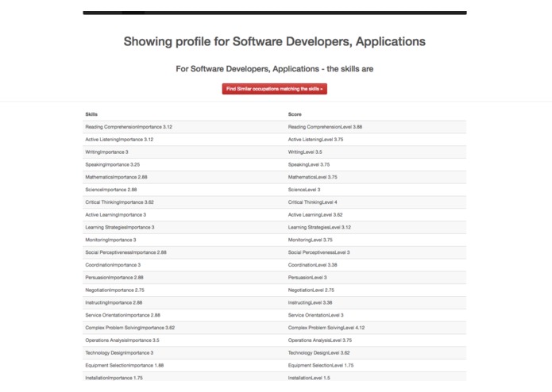Click CoordinationImportance 3 cell
The width and height of the screenshot is (552, 392).
click(x=113, y=265)
